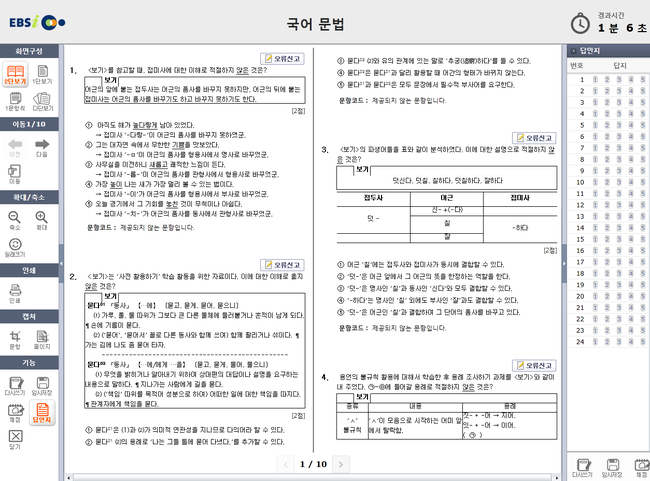The image size is (650, 481).
Task: Capture a question with 문항 crop icon
Action: (x=15, y=340)
